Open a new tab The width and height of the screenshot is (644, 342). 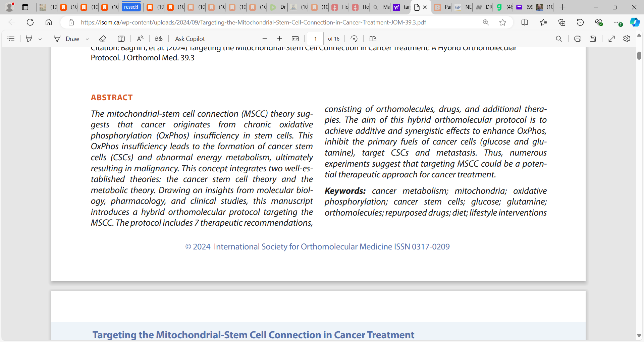pyautogui.click(x=562, y=7)
